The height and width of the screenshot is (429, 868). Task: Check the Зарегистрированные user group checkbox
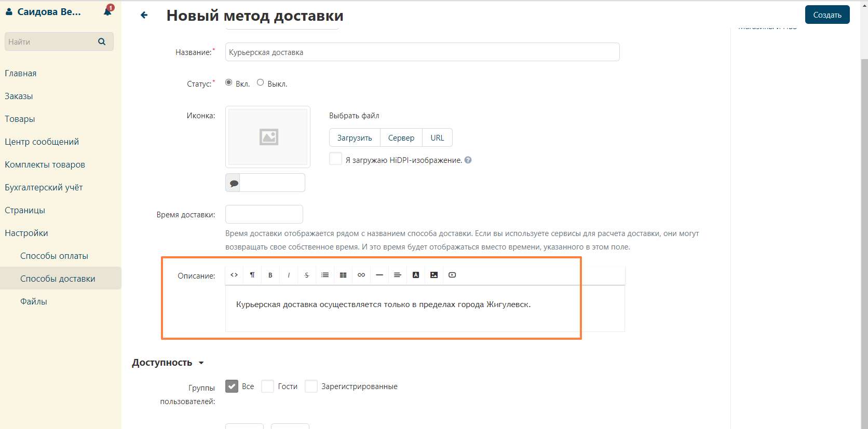coord(311,386)
